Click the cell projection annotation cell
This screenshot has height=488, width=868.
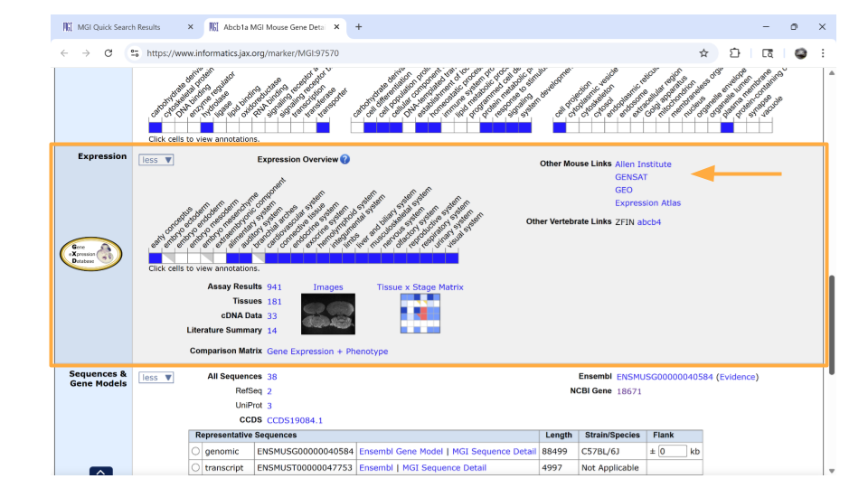(x=560, y=127)
